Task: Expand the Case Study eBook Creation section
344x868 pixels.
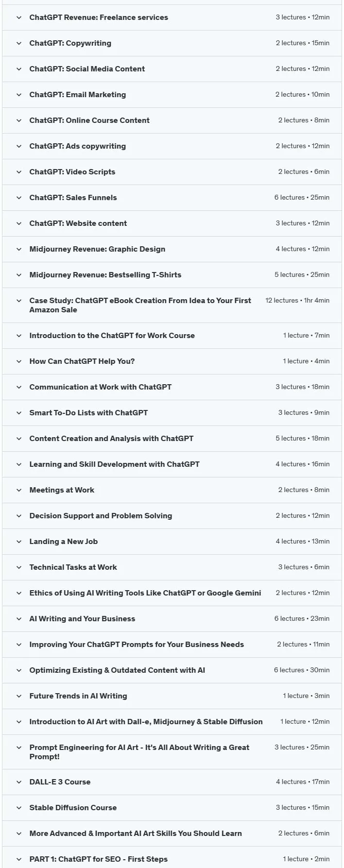Action: (x=172, y=305)
